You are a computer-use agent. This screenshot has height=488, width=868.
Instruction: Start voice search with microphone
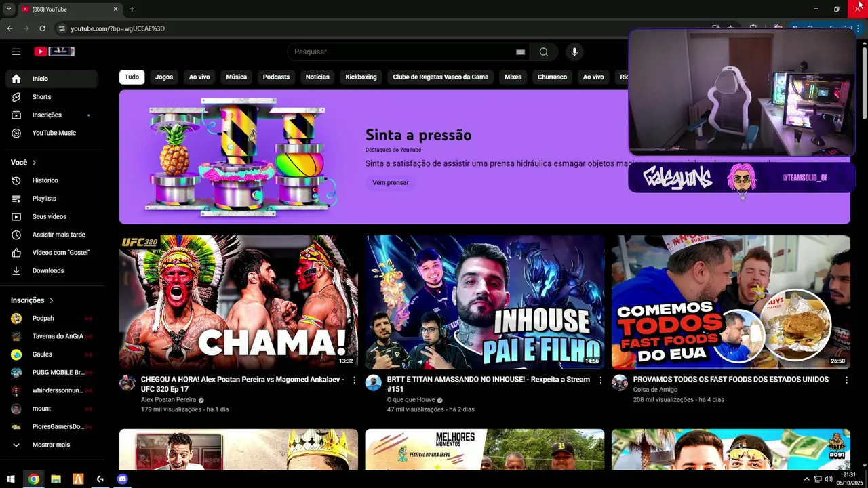(x=574, y=52)
